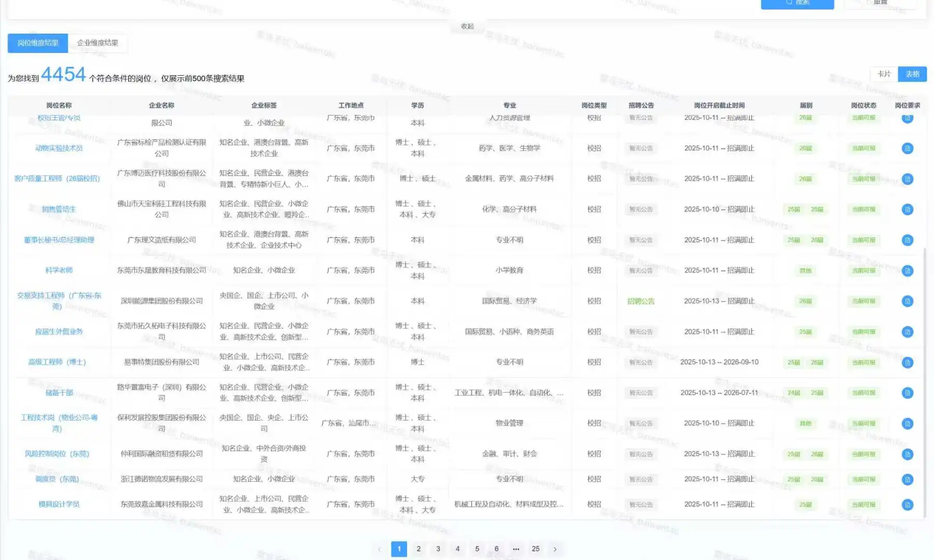
Task: Open requirements icon for 交易支持工程师 row
Action: 907,301
